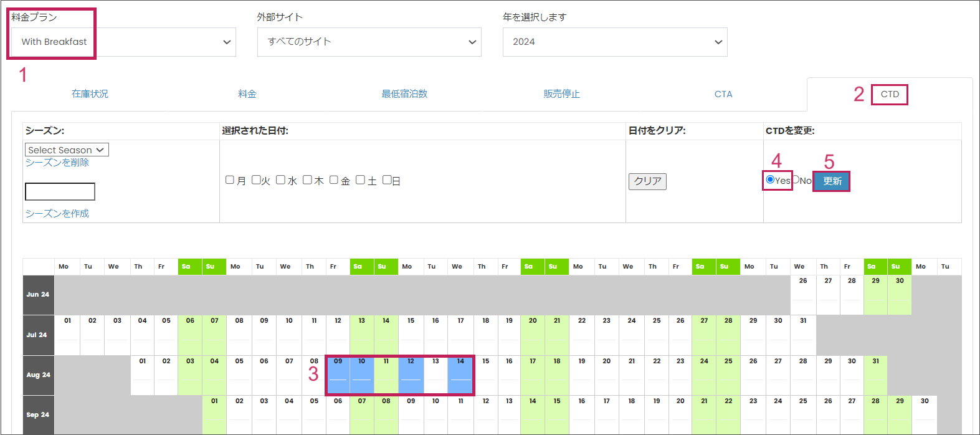
Task: Open the 料金プラン dropdown showing With Breakfast
Action: click(123, 42)
